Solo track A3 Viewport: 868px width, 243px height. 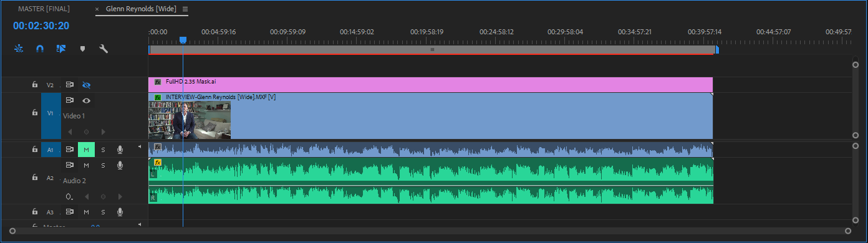pos(104,212)
